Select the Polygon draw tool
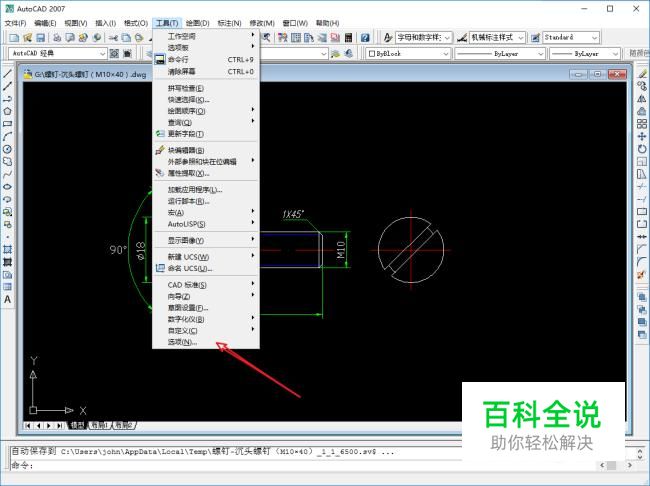650x486 pixels. (x=7, y=111)
